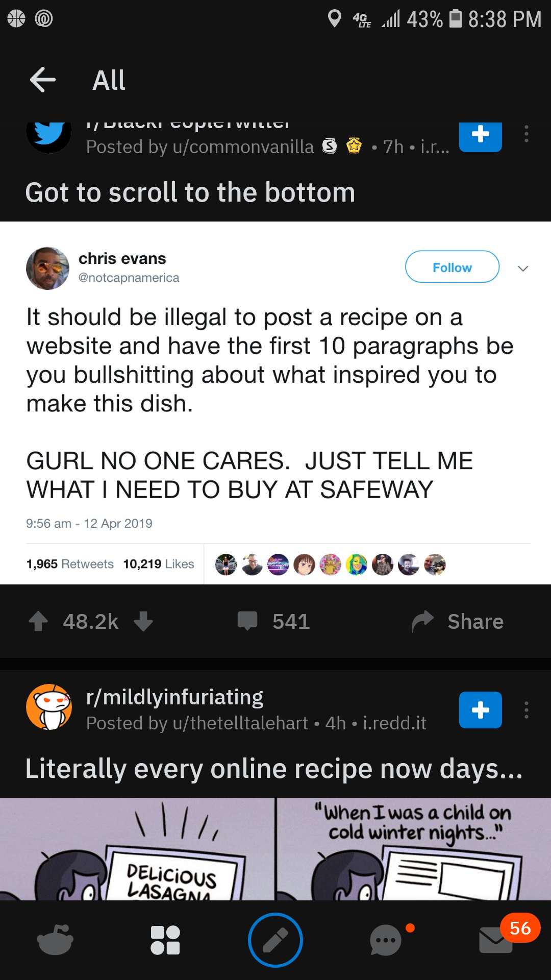This screenshot has width=551, height=980.
Task: Tap the r/mildlyinfuriating subreddit avatar
Action: (49, 707)
